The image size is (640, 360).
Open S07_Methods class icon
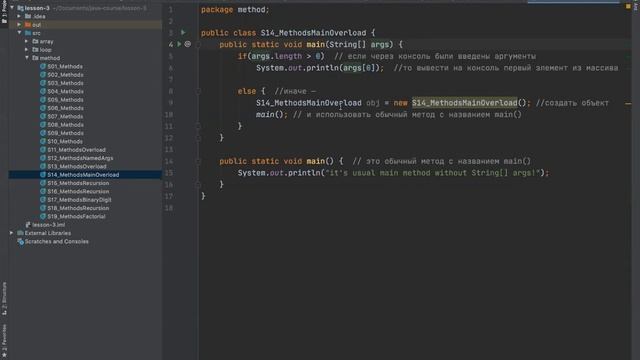43,116
